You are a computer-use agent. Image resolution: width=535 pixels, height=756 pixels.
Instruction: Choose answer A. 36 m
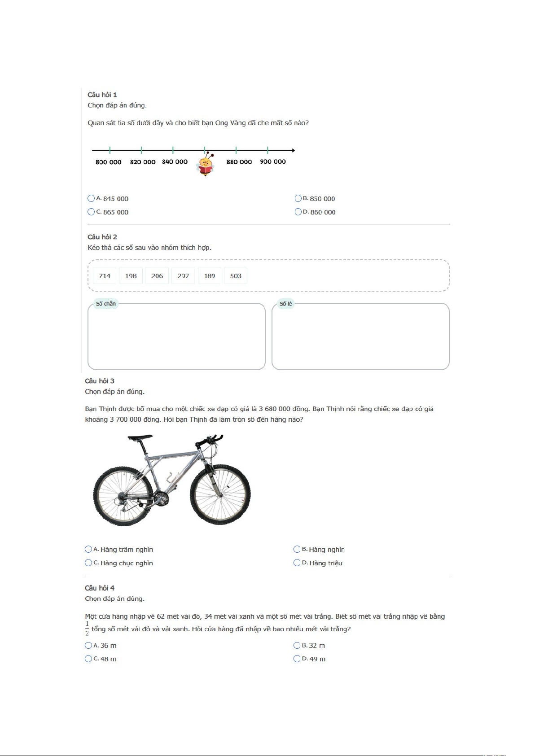[88, 645]
